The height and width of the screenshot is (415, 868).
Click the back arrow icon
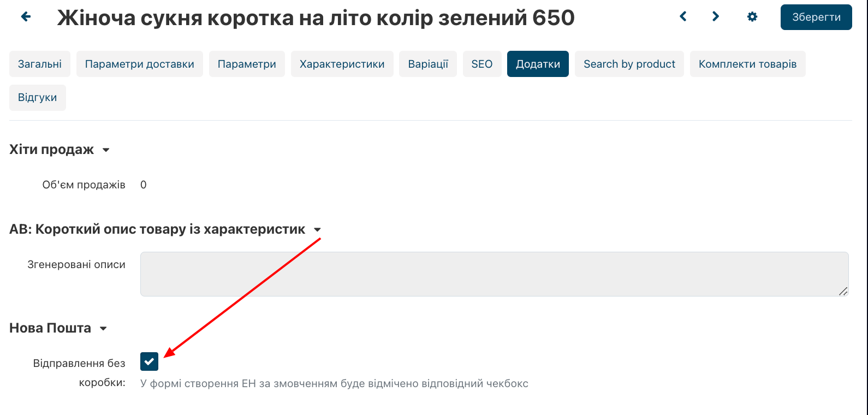(x=26, y=17)
